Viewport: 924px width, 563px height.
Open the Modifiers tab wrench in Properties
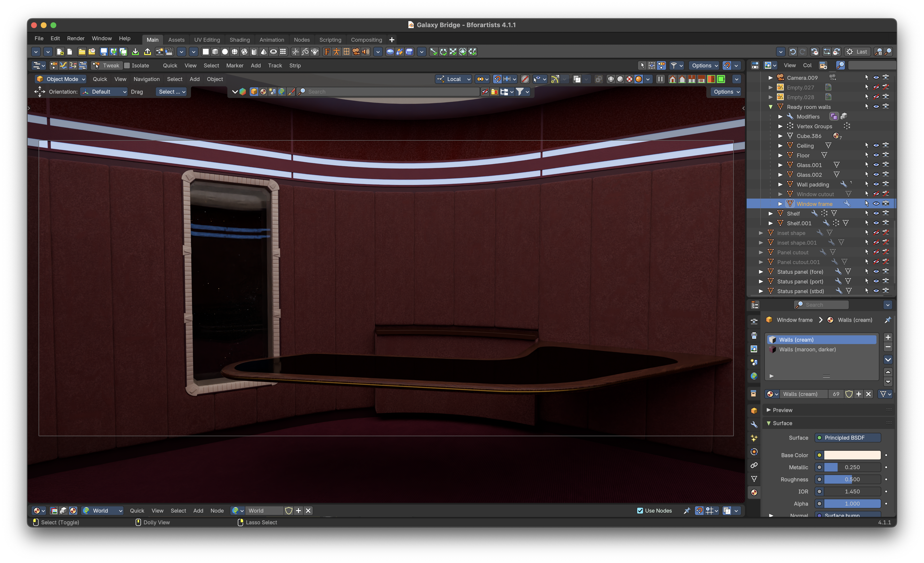[x=754, y=424]
